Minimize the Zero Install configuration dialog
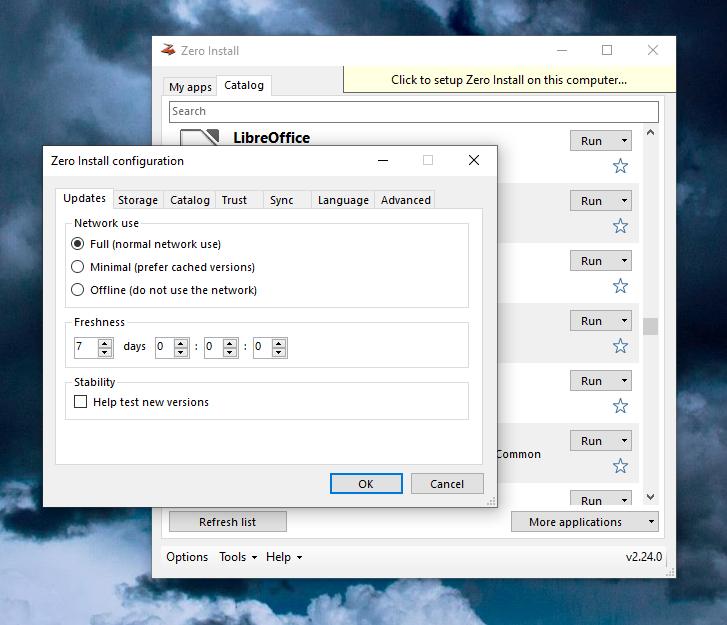Image resolution: width=727 pixels, height=625 pixels. pos(383,160)
